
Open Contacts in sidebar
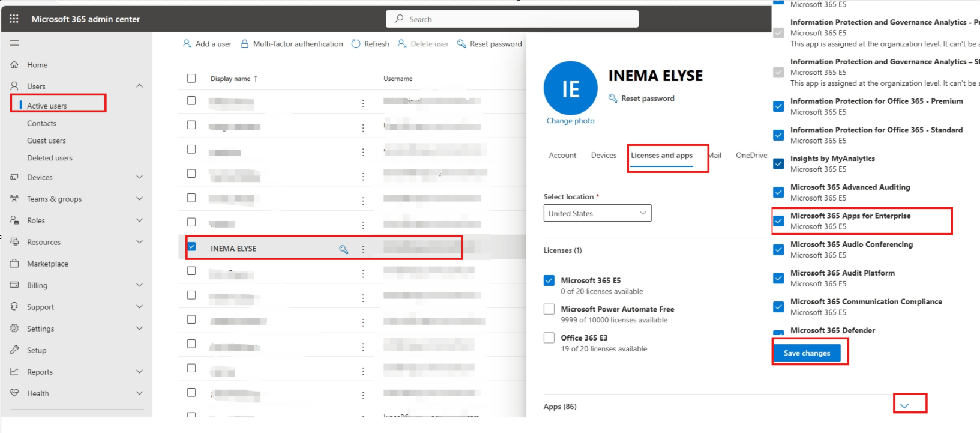[41, 123]
